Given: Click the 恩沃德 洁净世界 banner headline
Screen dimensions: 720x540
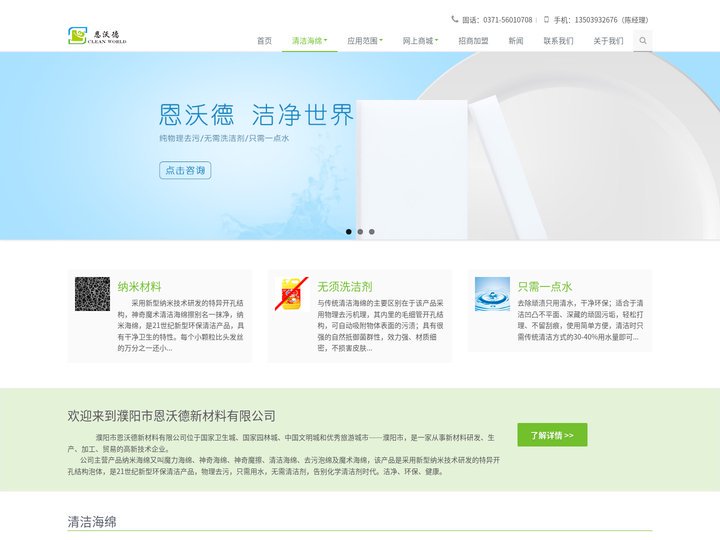Looking at the screenshot, I should 256,114.
